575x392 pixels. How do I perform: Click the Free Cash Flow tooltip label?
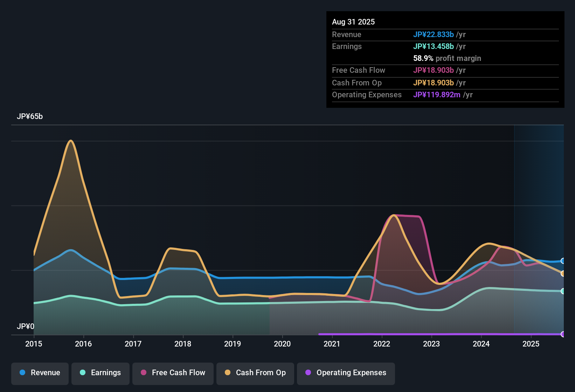[359, 70]
